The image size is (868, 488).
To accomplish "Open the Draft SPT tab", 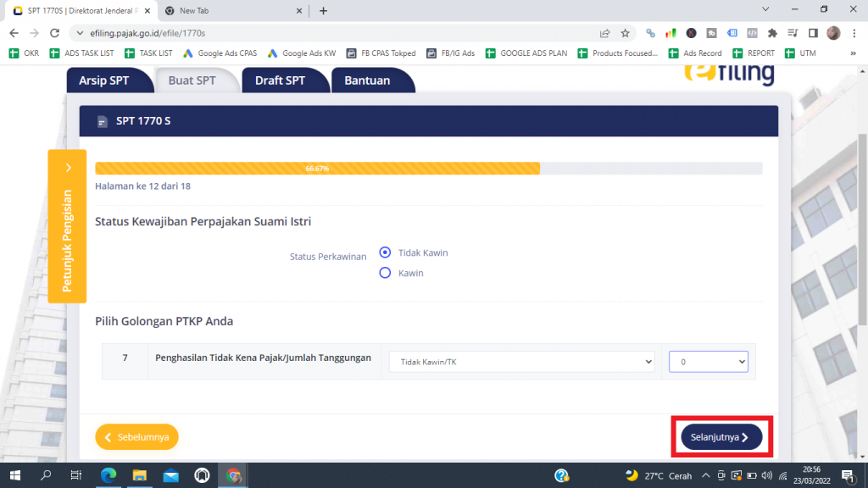I will pyautogui.click(x=280, y=80).
